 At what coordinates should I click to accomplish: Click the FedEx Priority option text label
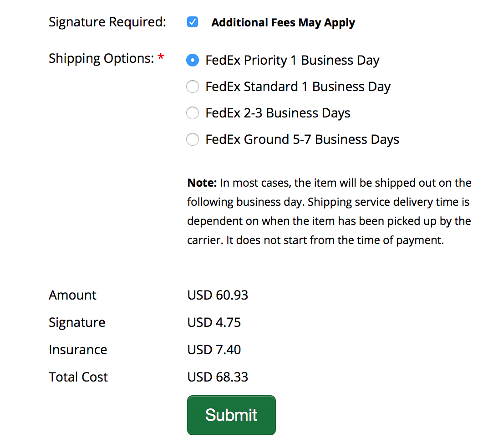pos(292,60)
